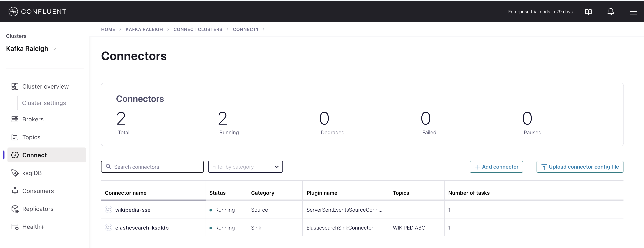Click the ksqlDB rocket icon
The height and width of the screenshot is (248, 644).
pos(15,173)
